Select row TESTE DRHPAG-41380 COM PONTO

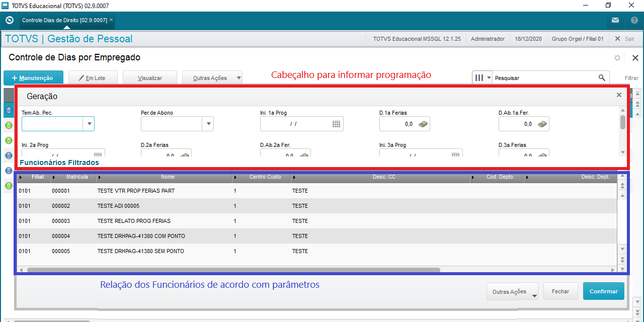pyautogui.click(x=317, y=236)
